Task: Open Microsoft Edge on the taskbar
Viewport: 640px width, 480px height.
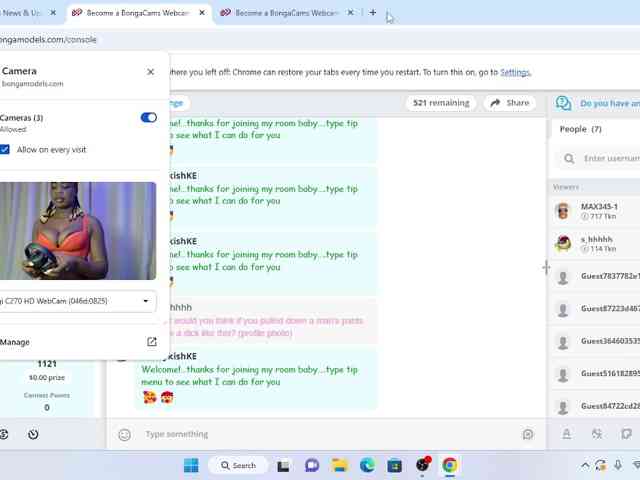Action: pyautogui.click(x=367, y=465)
